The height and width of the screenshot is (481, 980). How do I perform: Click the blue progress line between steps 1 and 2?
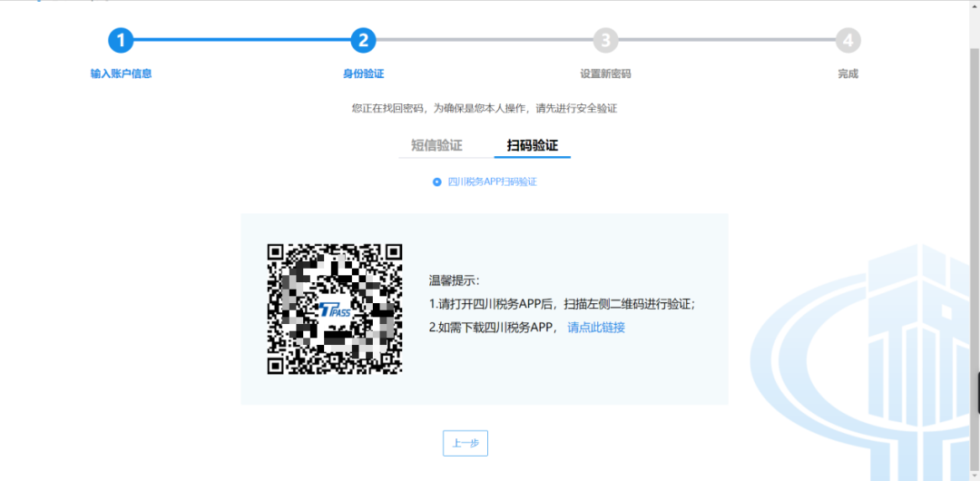click(241, 40)
